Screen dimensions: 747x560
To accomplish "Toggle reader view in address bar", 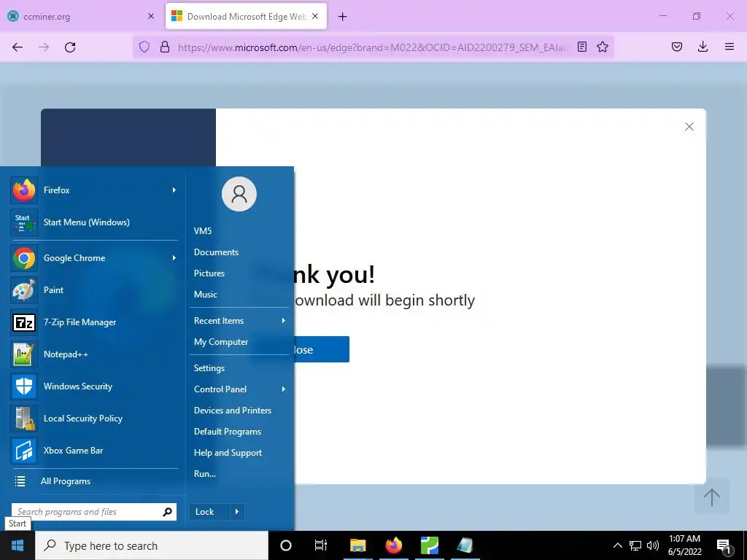I will pyautogui.click(x=581, y=47).
